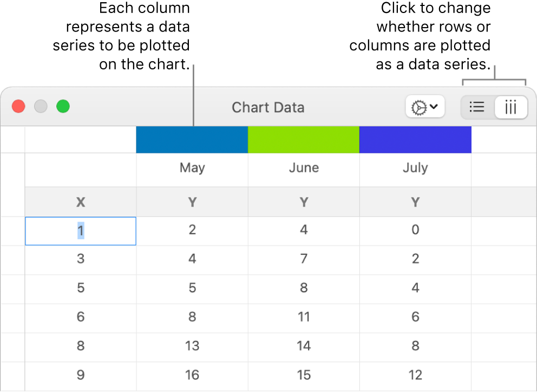
Task: Click the purple July series header bar
Action: [415, 139]
